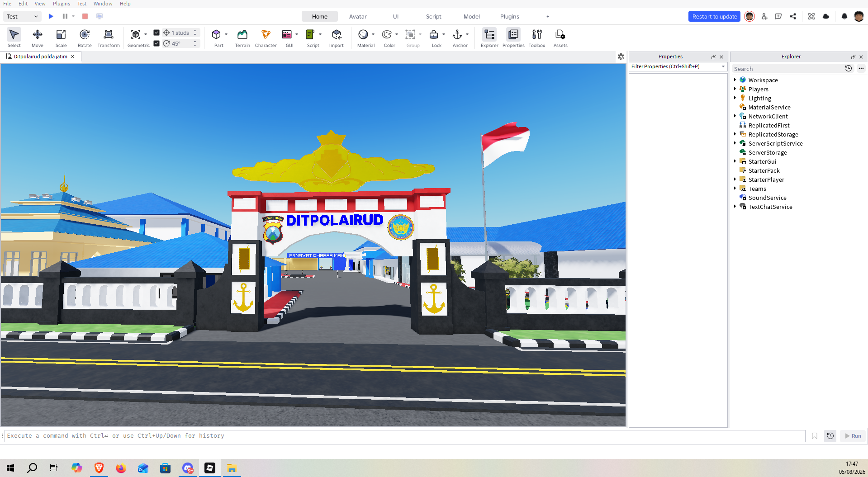Viewport: 868px width, 477px height.
Task: Pause the running test
Action: click(x=65, y=16)
